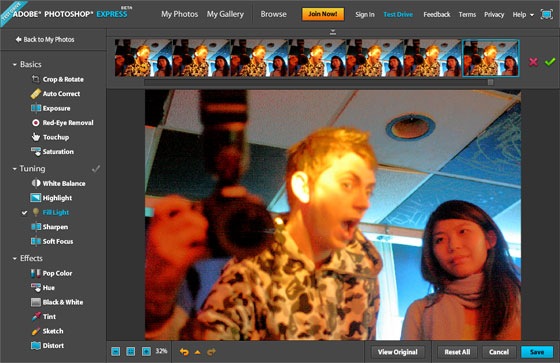
Task: Select the sixth fill light preview thumbnail
Action: click(x=433, y=58)
